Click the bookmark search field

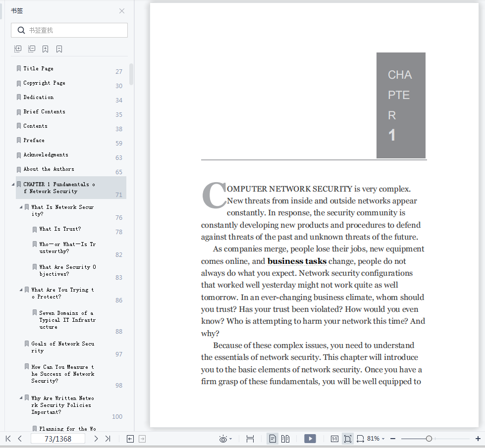69,30
